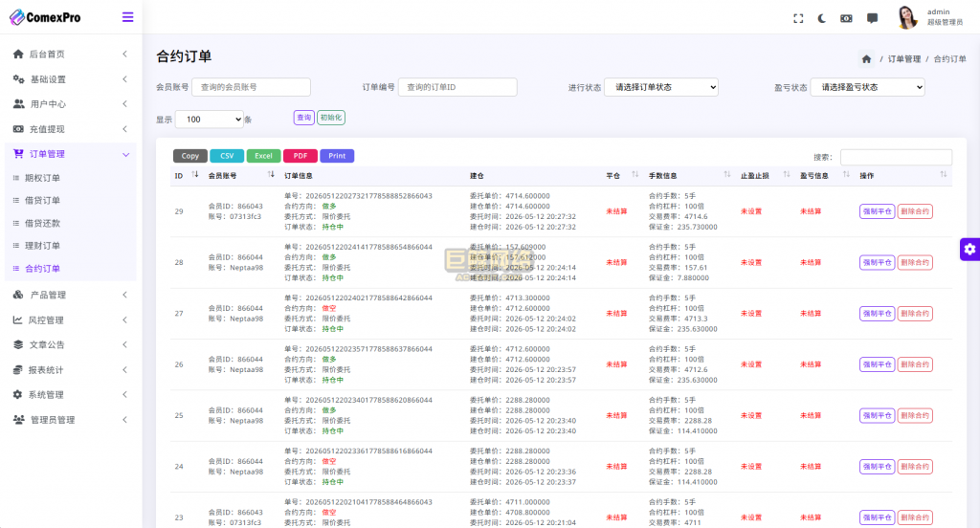Export the table as CSV

[x=227, y=156]
